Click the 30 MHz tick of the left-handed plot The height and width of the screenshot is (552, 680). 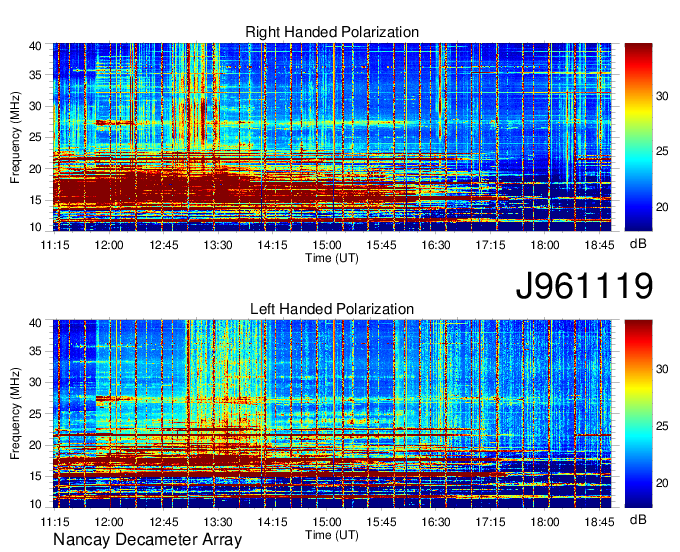[35, 382]
